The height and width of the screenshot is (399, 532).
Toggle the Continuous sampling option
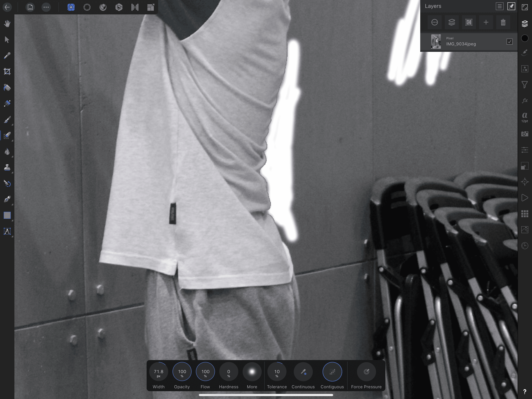point(303,372)
